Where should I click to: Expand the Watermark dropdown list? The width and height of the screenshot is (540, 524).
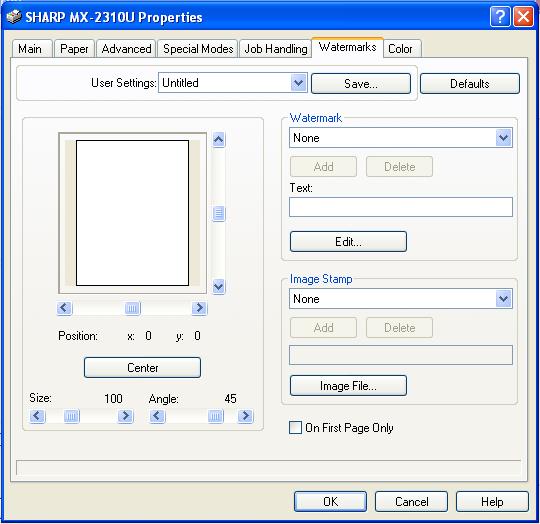[x=504, y=138]
